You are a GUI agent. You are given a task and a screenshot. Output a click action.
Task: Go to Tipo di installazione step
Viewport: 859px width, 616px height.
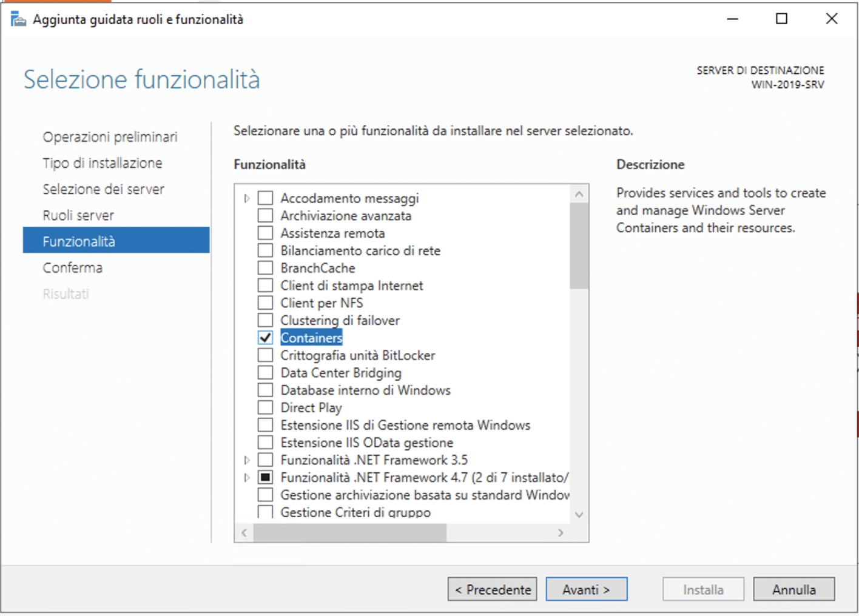(x=103, y=163)
